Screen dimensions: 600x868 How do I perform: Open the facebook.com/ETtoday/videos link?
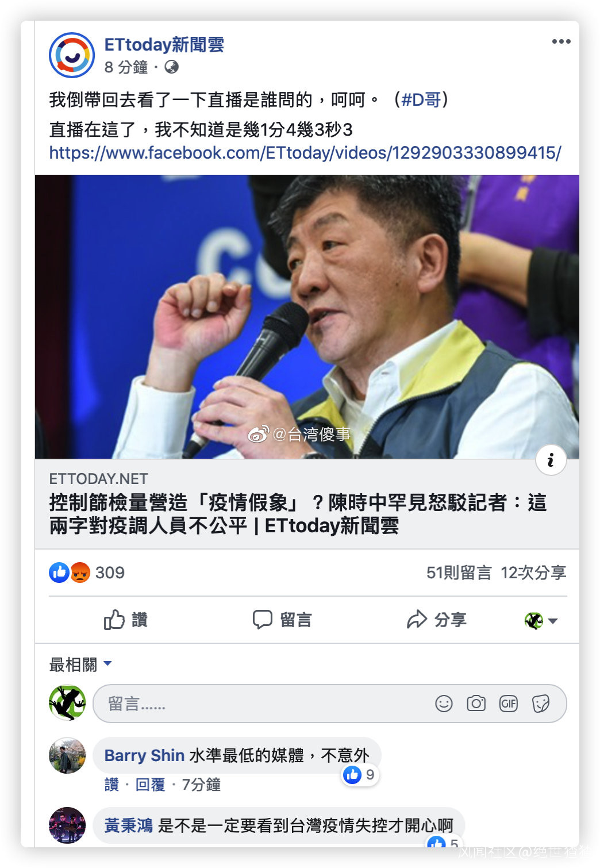[x=305, y=153]
